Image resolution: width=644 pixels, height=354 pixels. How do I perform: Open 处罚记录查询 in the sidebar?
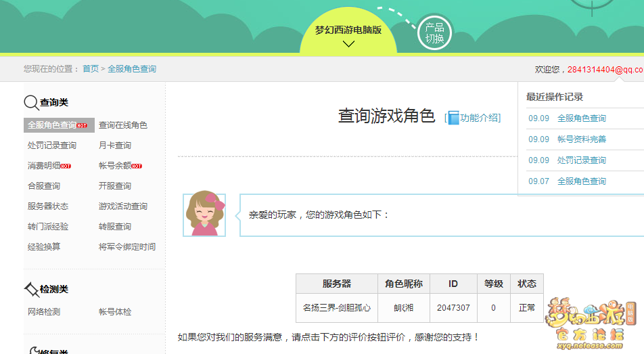[51, 145]
